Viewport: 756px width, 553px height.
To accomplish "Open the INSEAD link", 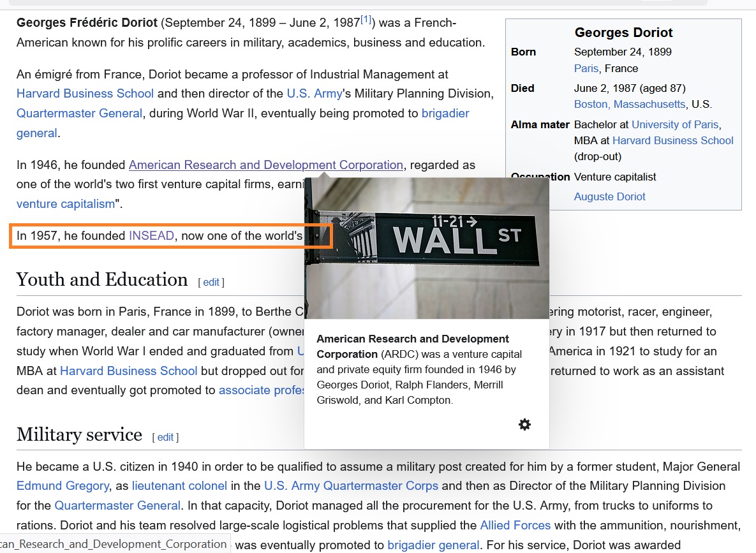I will (151, 236).
